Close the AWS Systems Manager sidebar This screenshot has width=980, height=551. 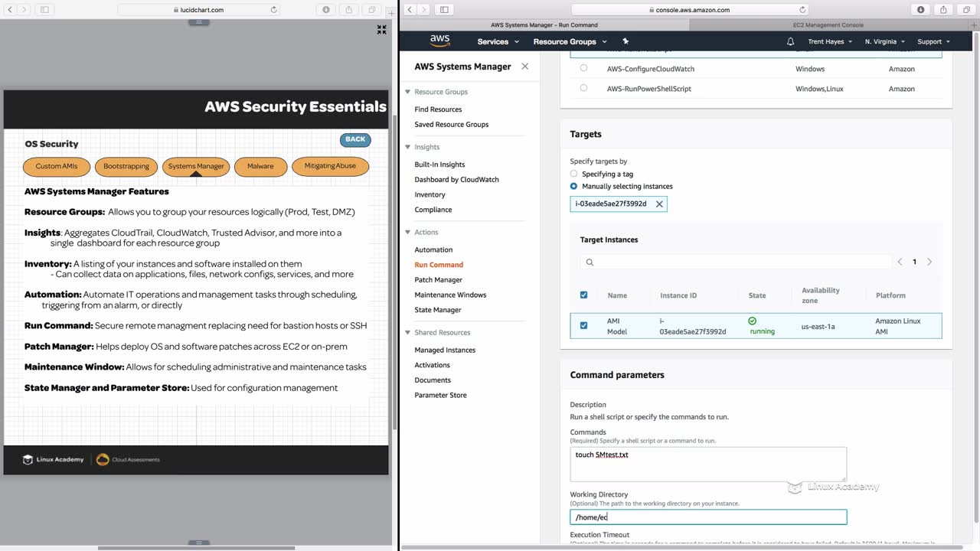[x=524, y=67]
